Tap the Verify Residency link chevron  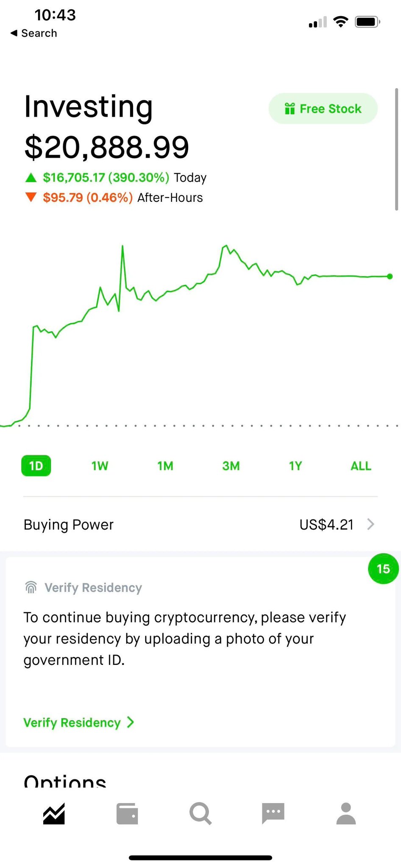pyautogui.click(x=131, y=722)
